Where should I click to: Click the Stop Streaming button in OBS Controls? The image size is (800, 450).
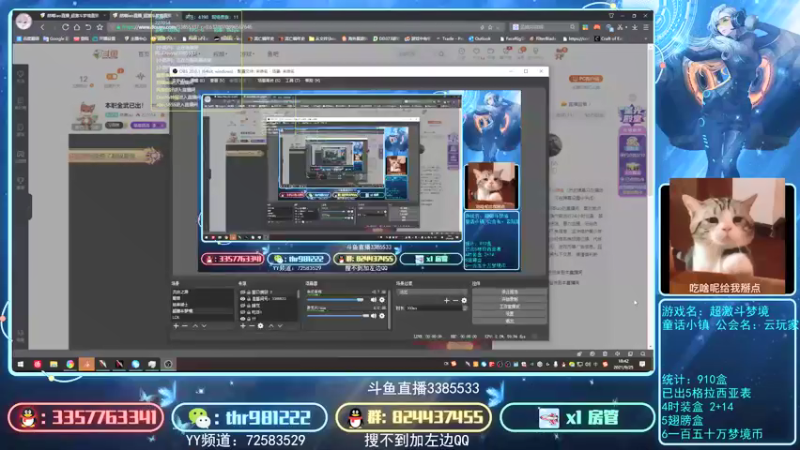coord(510,292)
